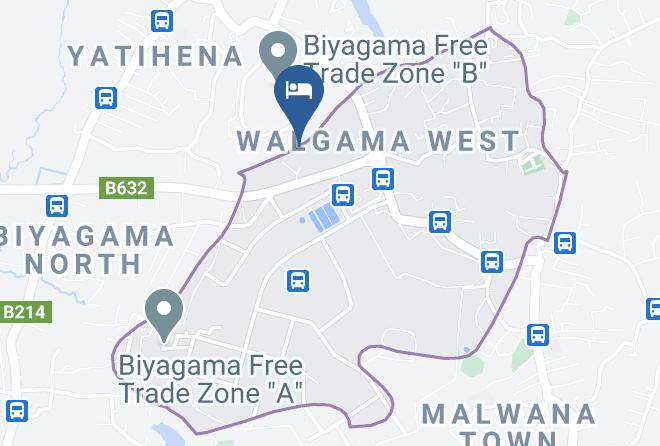Click Biyagama Free Trade Zone "A" text label
Image resolution: width=660 pixels, height=446 pixels.
210,380
